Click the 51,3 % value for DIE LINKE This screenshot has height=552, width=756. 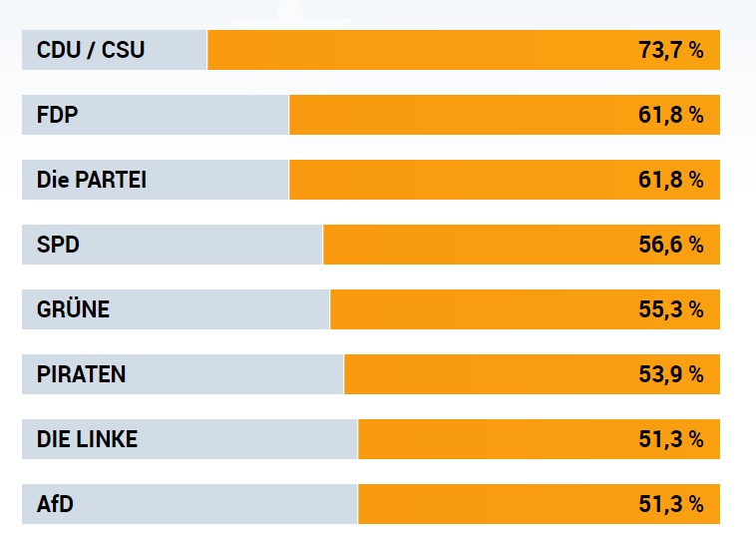(x=671, y=439)
